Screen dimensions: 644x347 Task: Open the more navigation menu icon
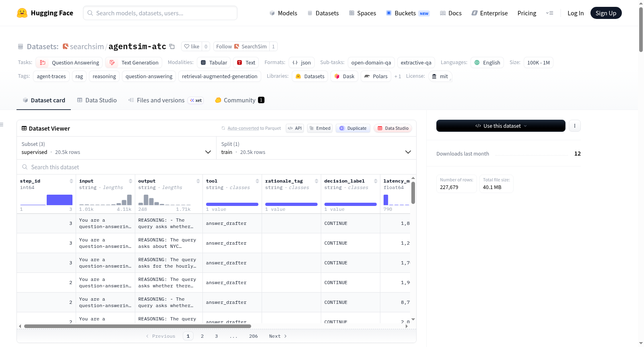point(549,13)
